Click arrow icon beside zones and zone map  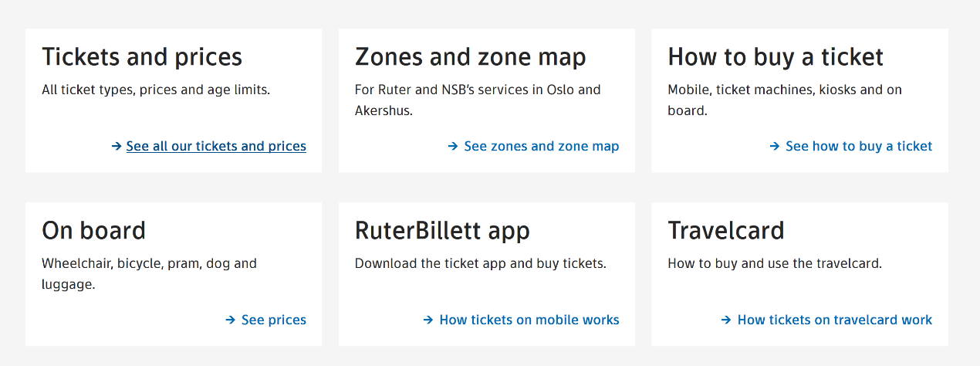coord(454,146)
